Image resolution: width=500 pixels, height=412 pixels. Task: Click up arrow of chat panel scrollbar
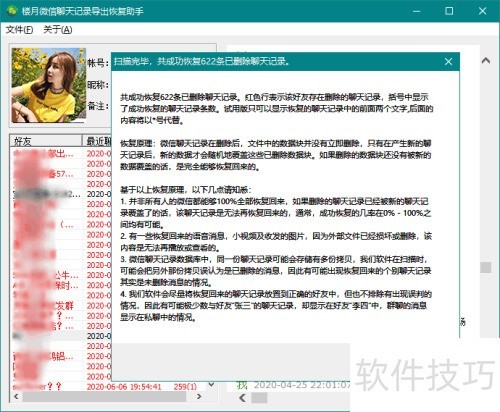[486, 61]
